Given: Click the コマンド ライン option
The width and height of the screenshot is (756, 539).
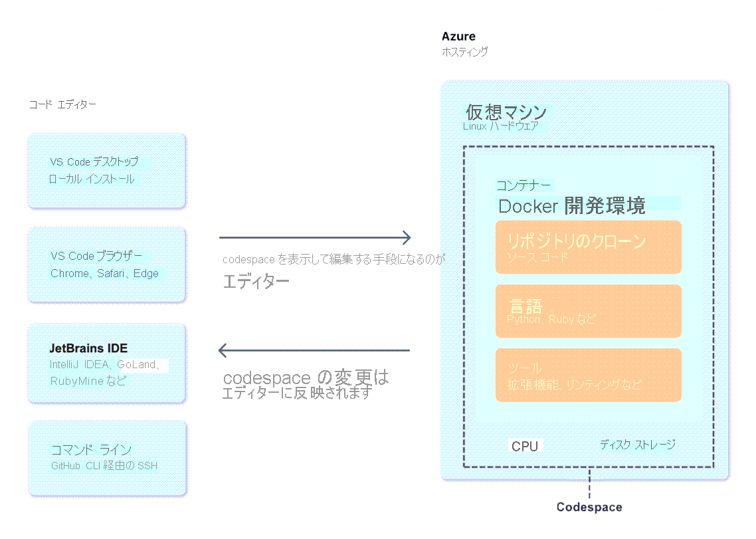Looking at the screenshot, I should click(106, 457).
